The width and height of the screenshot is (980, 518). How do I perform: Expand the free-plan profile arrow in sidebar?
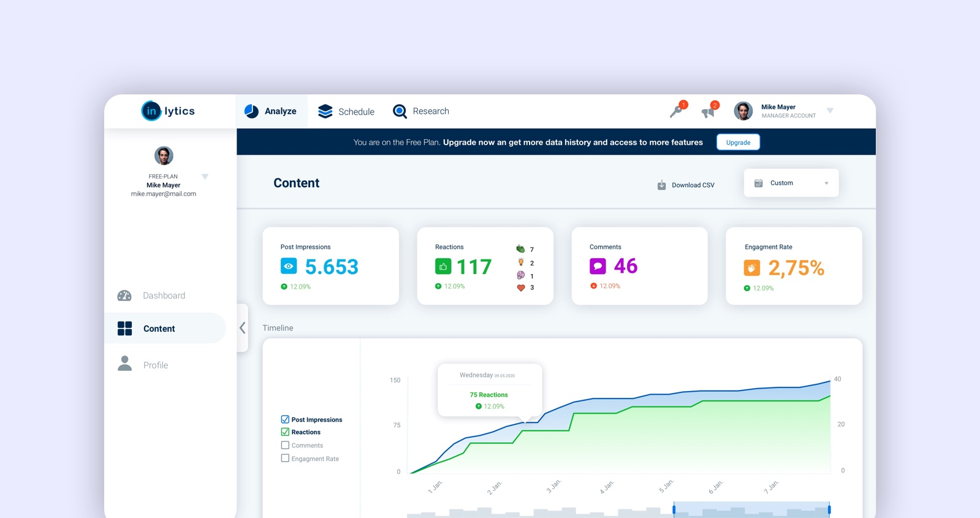pyautogui.click(x=205, y=177)
